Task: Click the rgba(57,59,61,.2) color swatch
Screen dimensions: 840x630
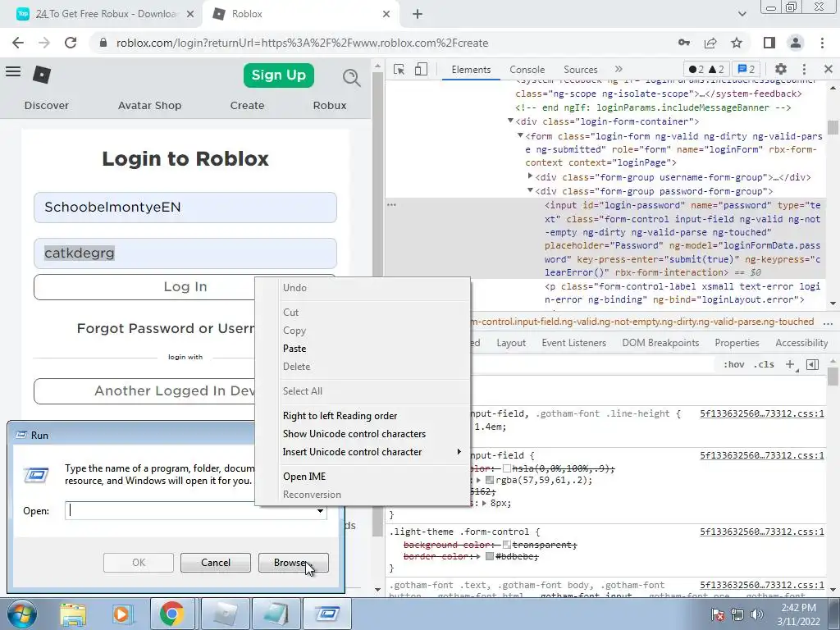Action: pos(490,480)
